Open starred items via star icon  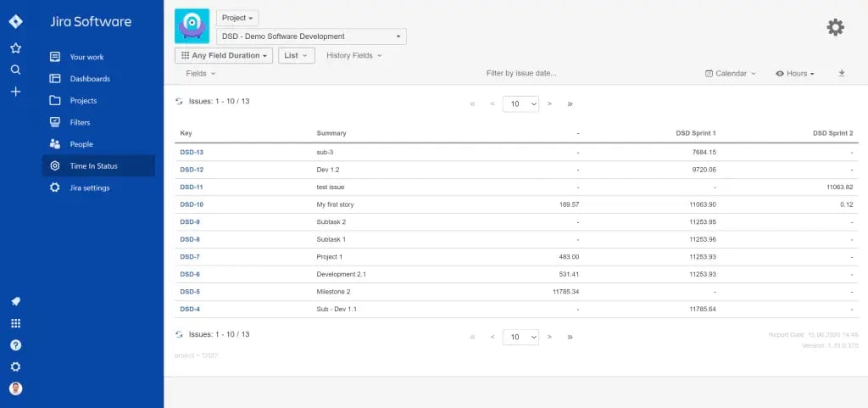coord(15,48)
